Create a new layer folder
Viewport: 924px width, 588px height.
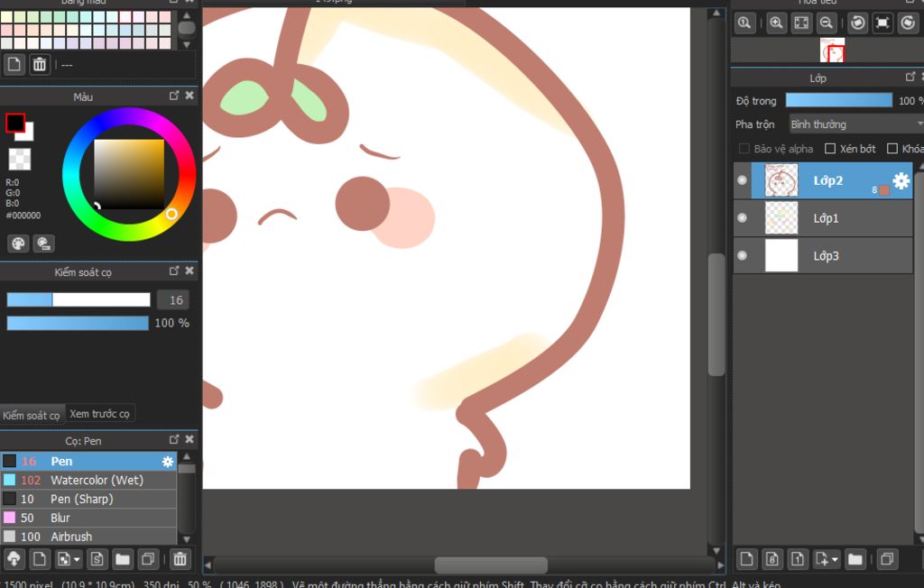point(855,558)
